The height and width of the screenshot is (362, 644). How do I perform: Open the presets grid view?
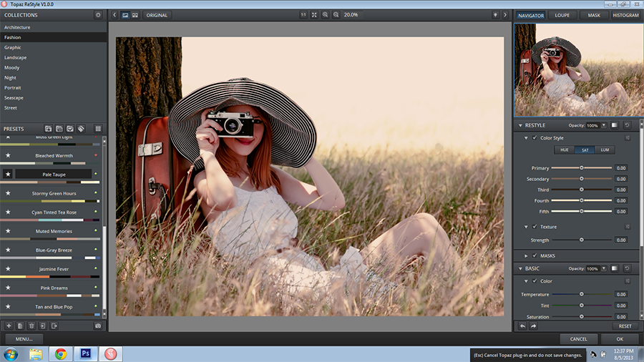(98, 129)
